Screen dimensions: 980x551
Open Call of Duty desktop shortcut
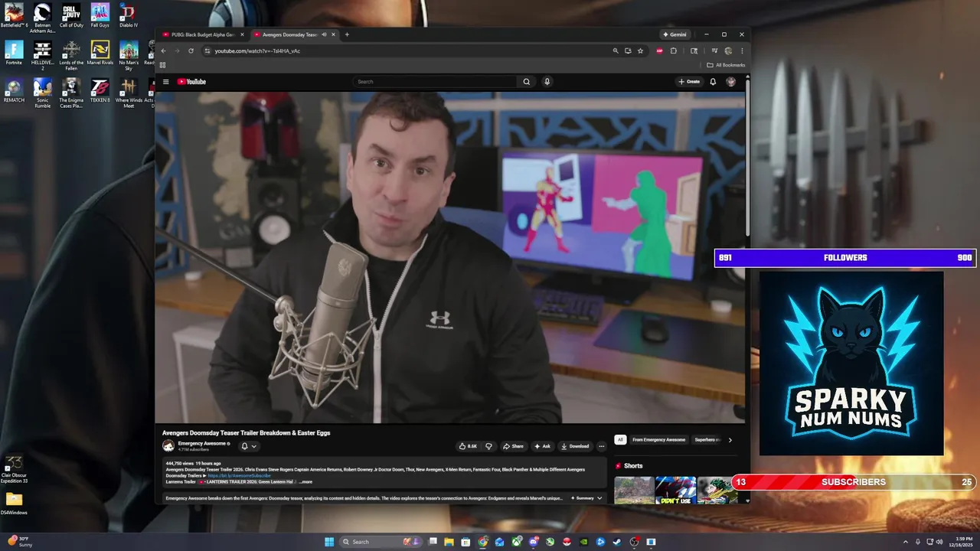point(71,16)
